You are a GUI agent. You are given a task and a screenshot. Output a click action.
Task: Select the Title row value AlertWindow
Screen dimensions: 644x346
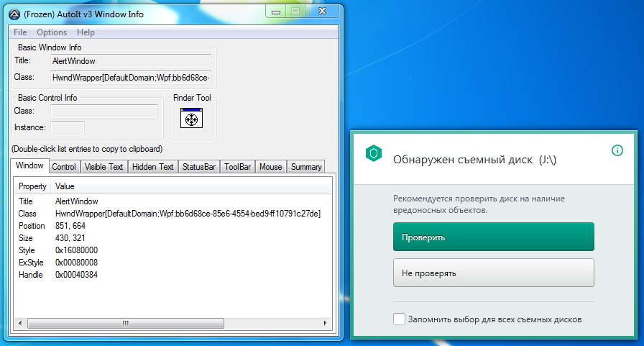[x=77, y=201]
